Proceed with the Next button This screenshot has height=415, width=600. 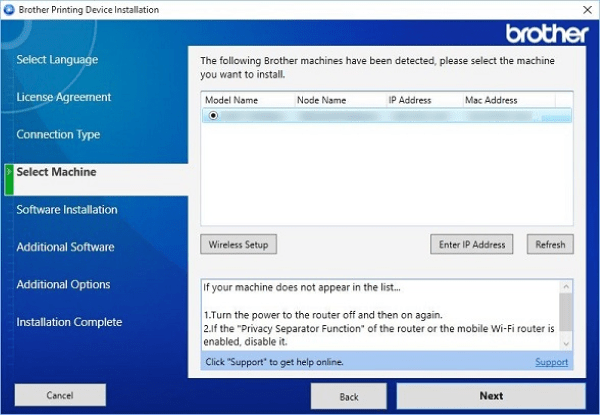(x=491, y=396)
